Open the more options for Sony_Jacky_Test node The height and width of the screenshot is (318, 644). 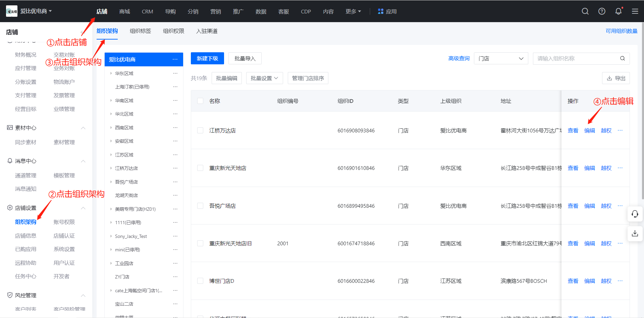pos(175,236)
